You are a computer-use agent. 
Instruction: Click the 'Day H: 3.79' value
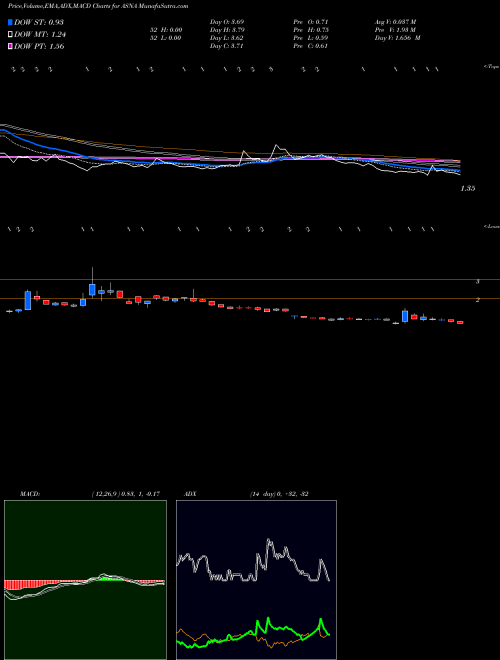(227, 30)
